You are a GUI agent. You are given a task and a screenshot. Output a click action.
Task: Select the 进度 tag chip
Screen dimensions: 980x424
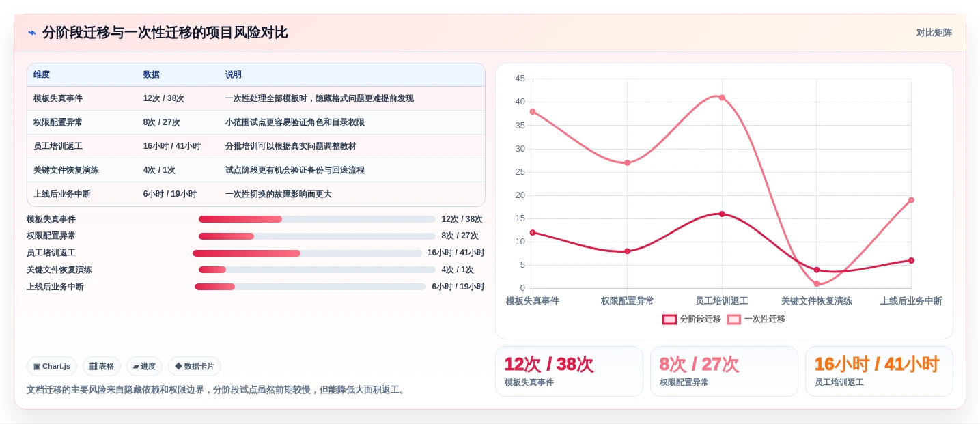(144, 367)
